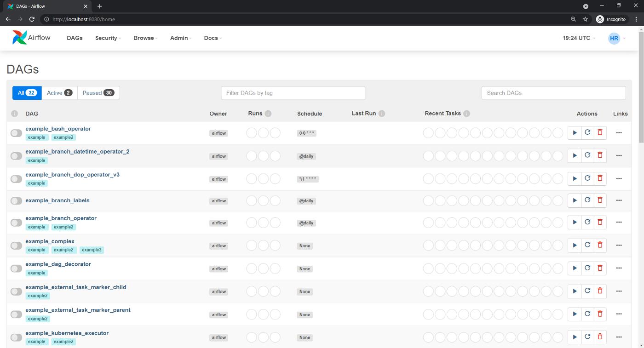The image size is (644, 348).
Task: Refresh the example_bash_operator DAG
Action: pos(587,133)
